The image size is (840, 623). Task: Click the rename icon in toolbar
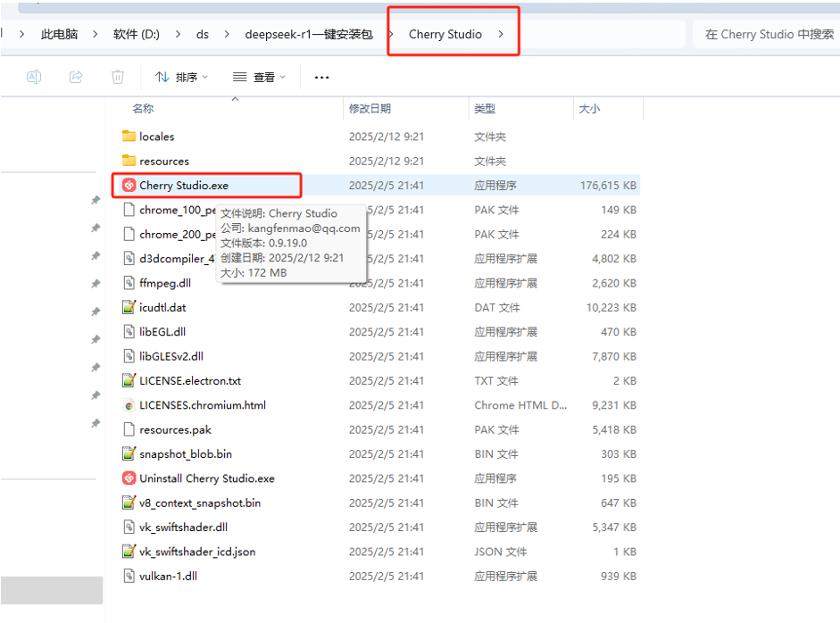(34, 77)
